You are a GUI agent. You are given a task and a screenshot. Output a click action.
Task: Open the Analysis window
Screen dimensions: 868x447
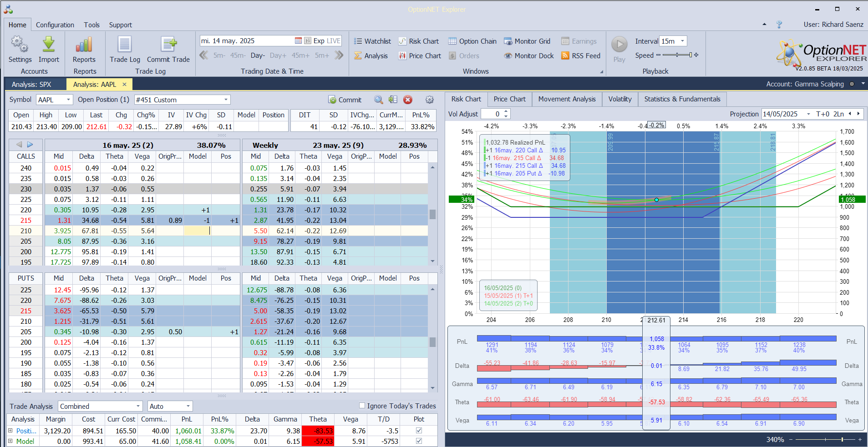pos(371,56)
